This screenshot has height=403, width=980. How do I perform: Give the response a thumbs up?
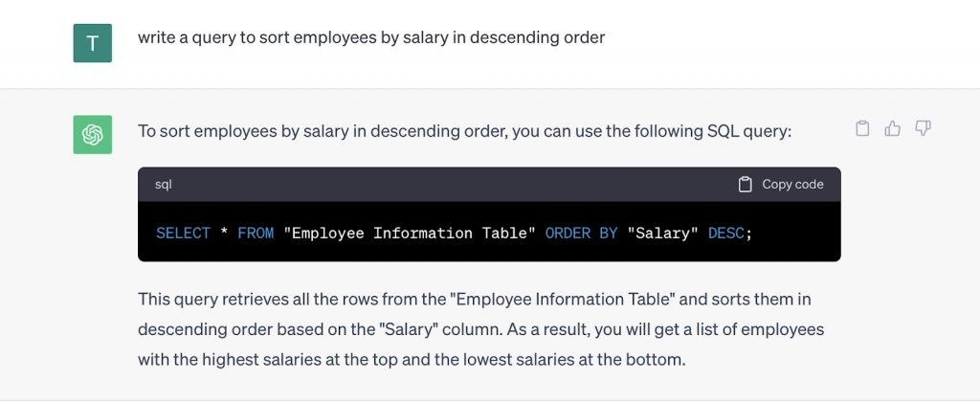[893, 128]
